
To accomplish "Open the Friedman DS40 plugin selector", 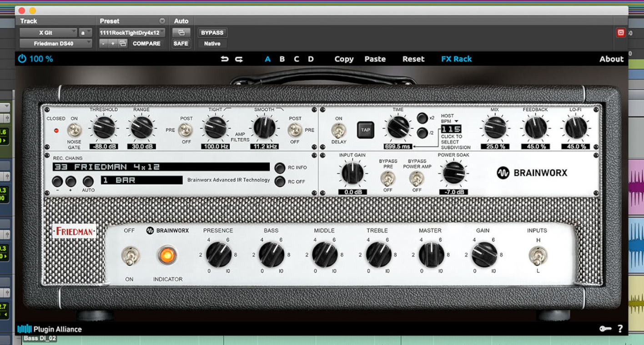I will (55, 44).
